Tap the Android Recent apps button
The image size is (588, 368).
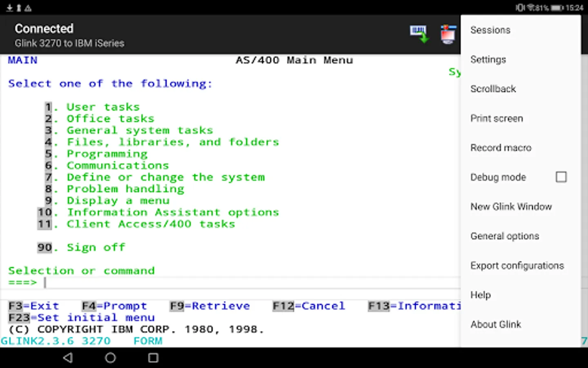(153, 358)
